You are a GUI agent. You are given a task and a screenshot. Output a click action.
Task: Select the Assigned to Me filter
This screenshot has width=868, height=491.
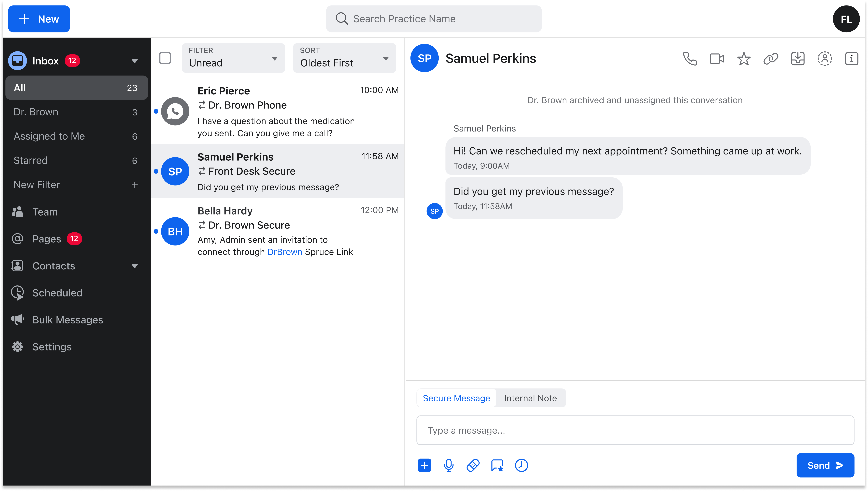pos(77,136)
